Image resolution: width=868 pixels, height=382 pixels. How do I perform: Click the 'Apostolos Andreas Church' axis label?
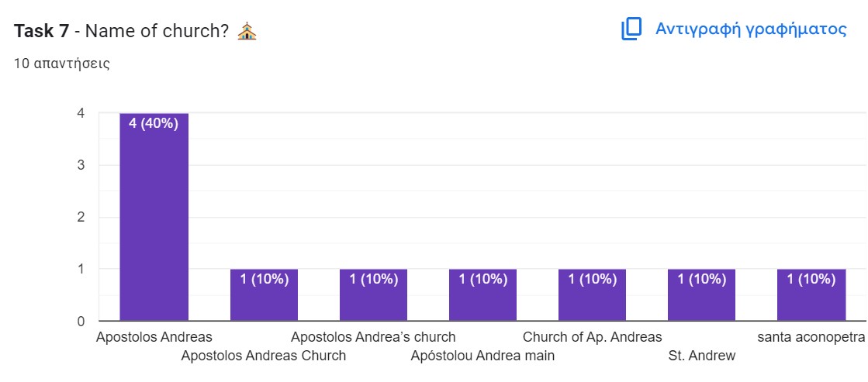click(x=264, y=356)
